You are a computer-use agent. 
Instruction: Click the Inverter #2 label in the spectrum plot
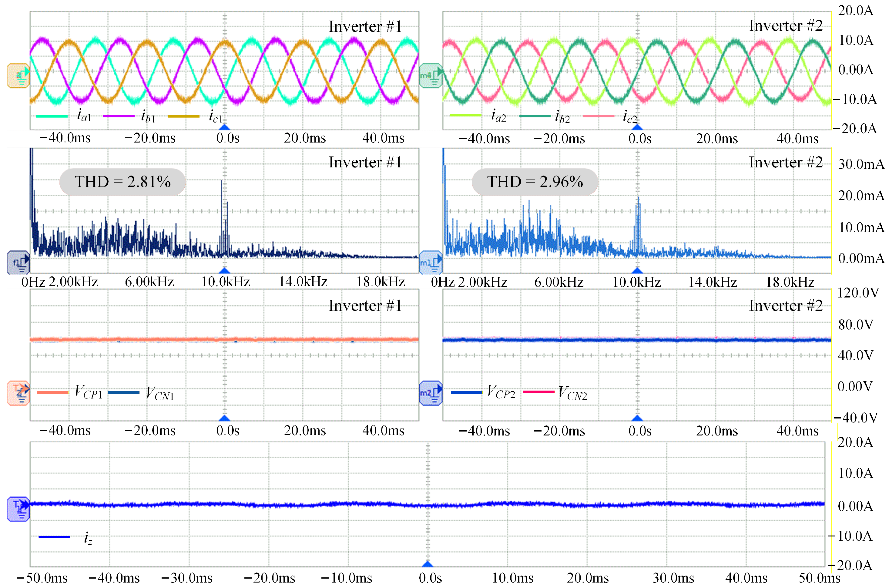pos(786,162)
